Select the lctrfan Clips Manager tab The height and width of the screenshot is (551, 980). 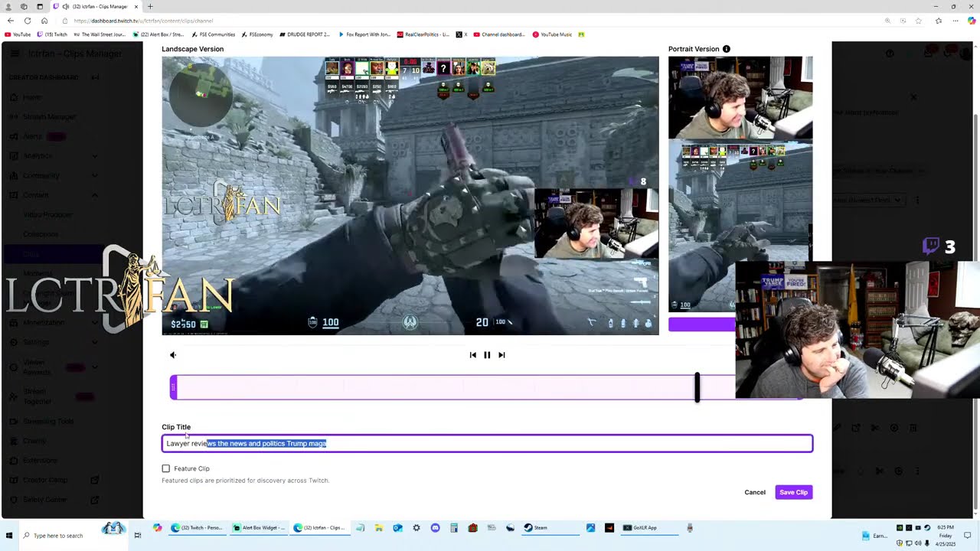pos(96,6)
